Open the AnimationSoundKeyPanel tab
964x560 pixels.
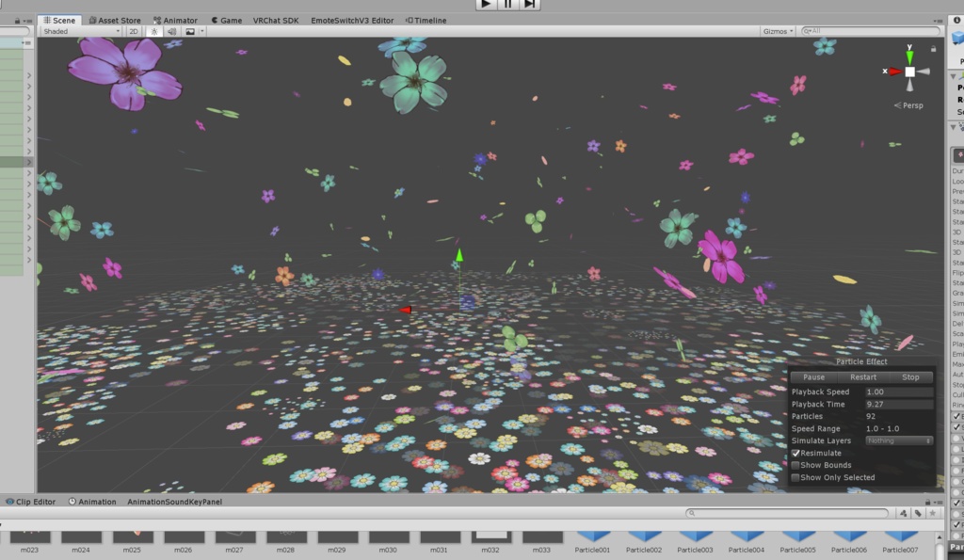click(x=174, y=502)
